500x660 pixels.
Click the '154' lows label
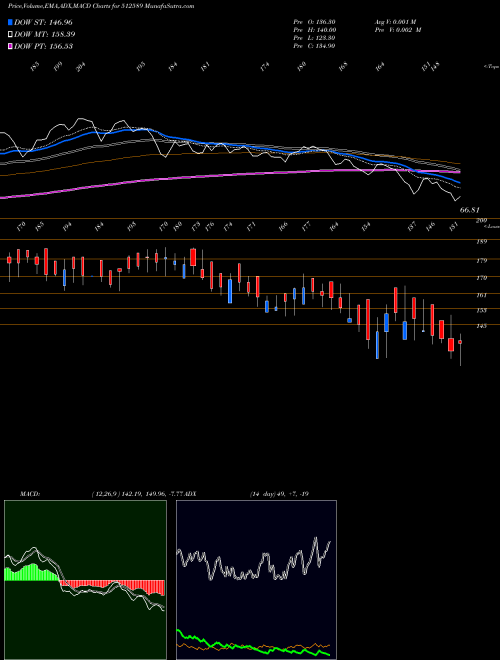(366, 226)
